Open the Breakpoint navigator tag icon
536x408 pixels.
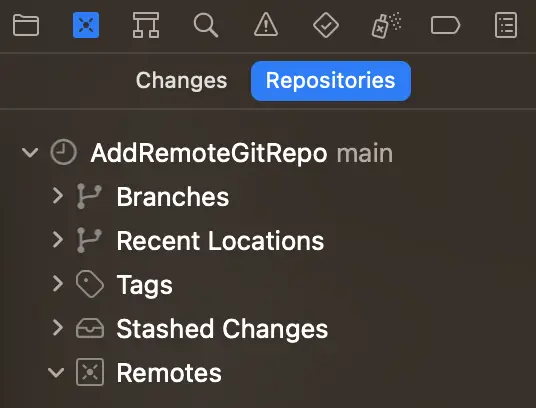click(445, 25)
